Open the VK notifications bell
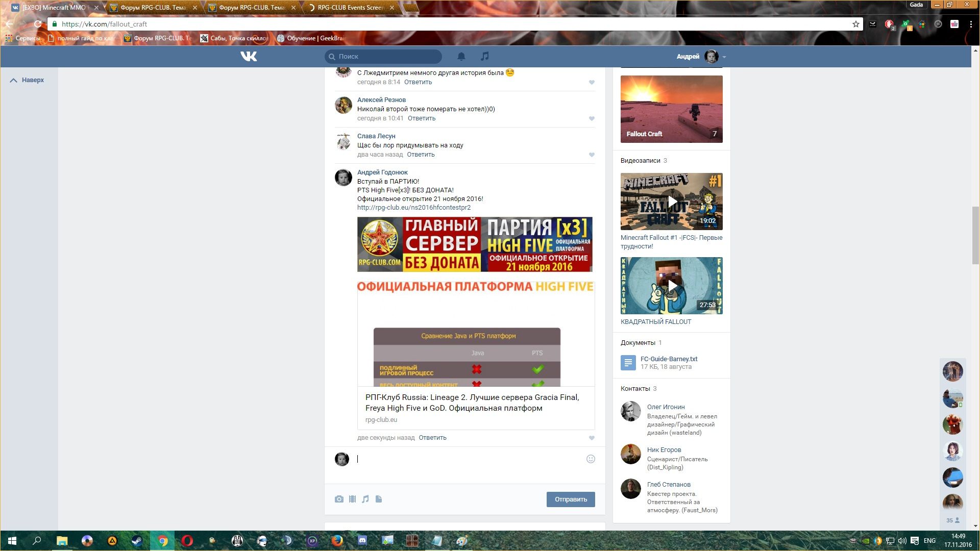 pyautogui.click(x=461, y=56)
